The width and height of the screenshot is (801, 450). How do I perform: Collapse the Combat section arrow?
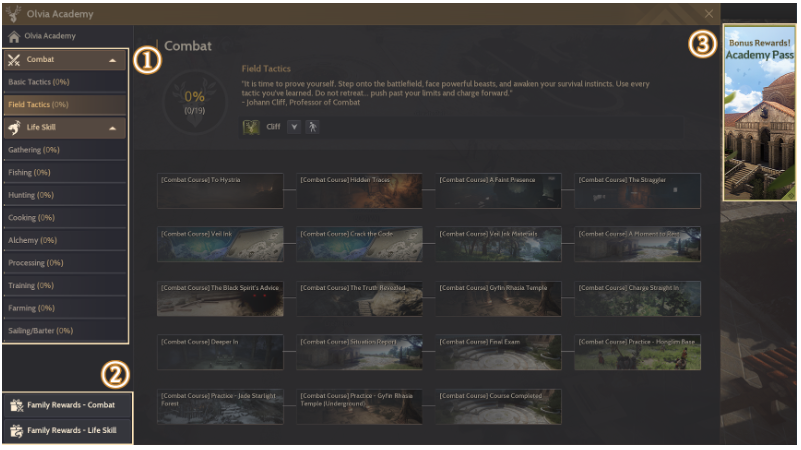(x=112, y=60)
